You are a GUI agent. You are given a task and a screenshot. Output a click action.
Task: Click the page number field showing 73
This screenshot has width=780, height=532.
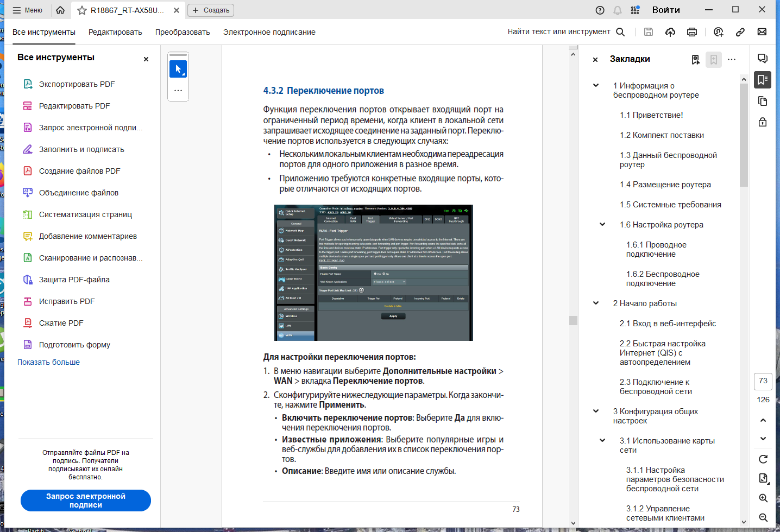point(763,381)
